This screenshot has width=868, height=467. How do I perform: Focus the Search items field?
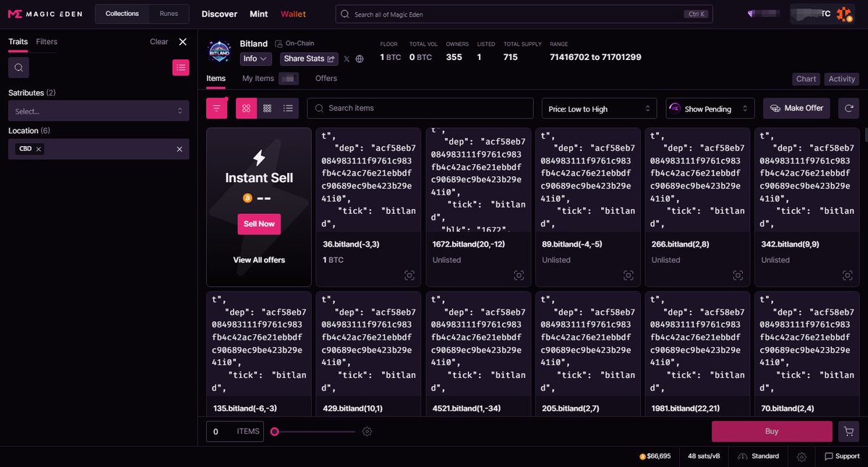pyautogui.click(x=420, y=108)
